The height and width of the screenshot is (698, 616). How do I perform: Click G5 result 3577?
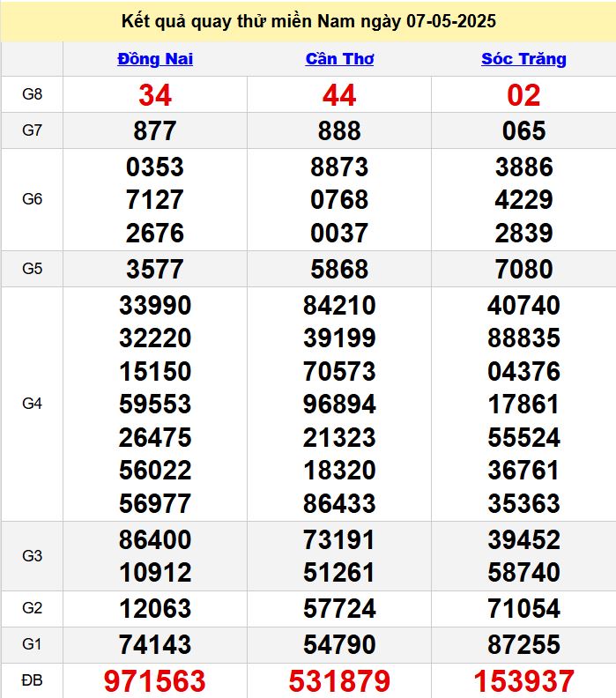click(155, 269)
